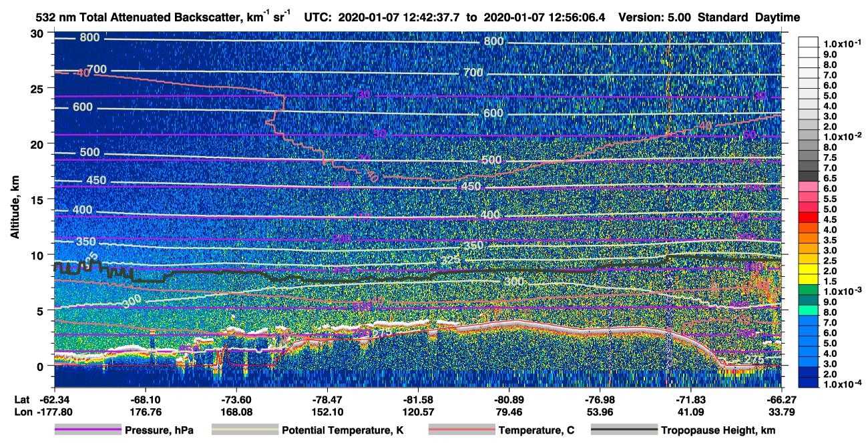The width and height of the screenshot is (868, 445).
Task: Click the latitude value '-78.47'
Action: (x=327, y=400)
